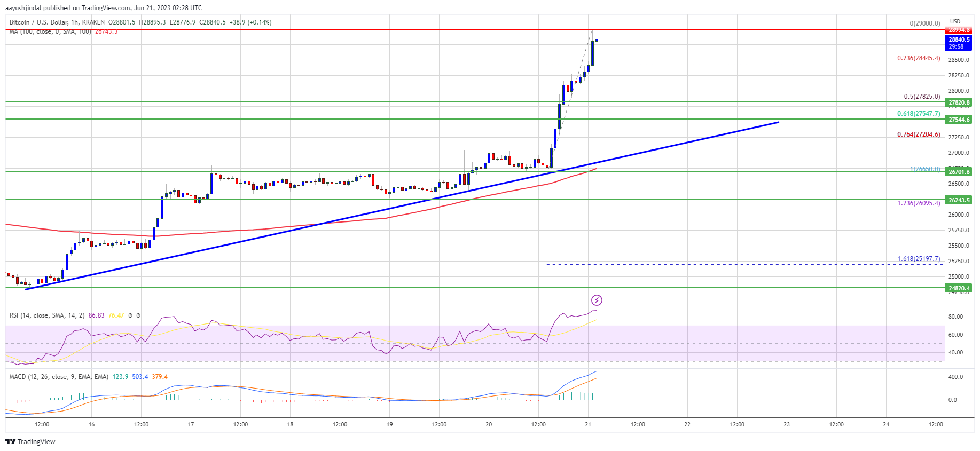Click the MACD 400.0 axis value
Image resolution: width=980 pixels, height=451 pixels.
(x=955, y=377)
